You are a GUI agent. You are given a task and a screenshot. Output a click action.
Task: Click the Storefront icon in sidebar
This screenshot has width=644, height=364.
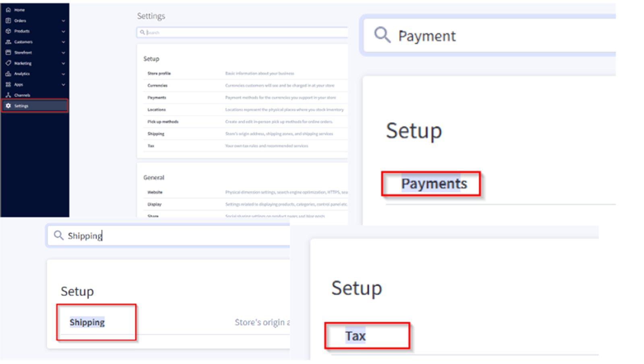pyautogui.click(x=8, y=52)
